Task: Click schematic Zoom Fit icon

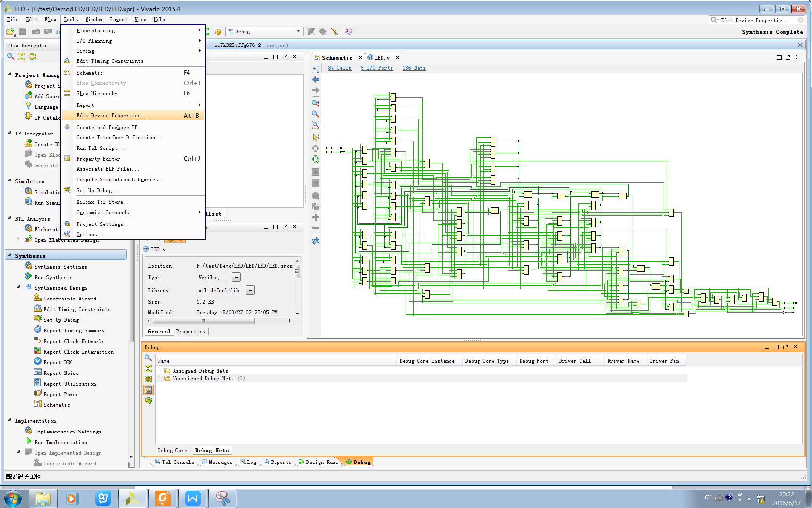Action: 316,125
